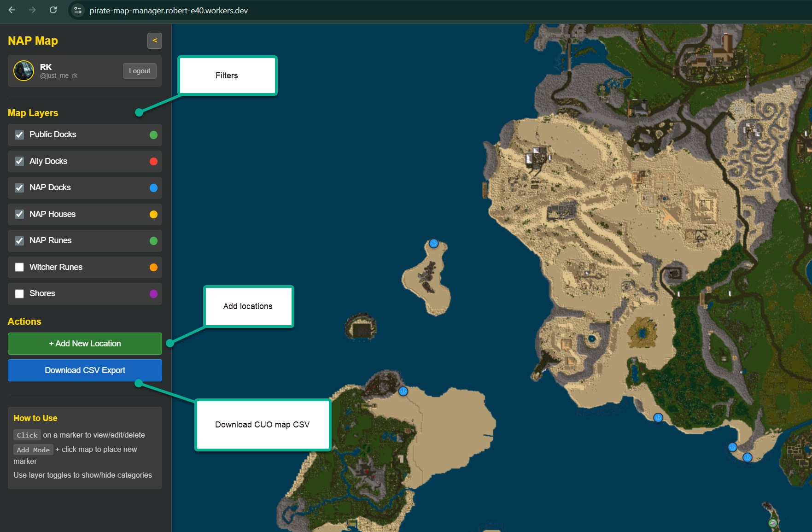Click the Logout button
Screen dimensions: 812x532
pos(140,70)
